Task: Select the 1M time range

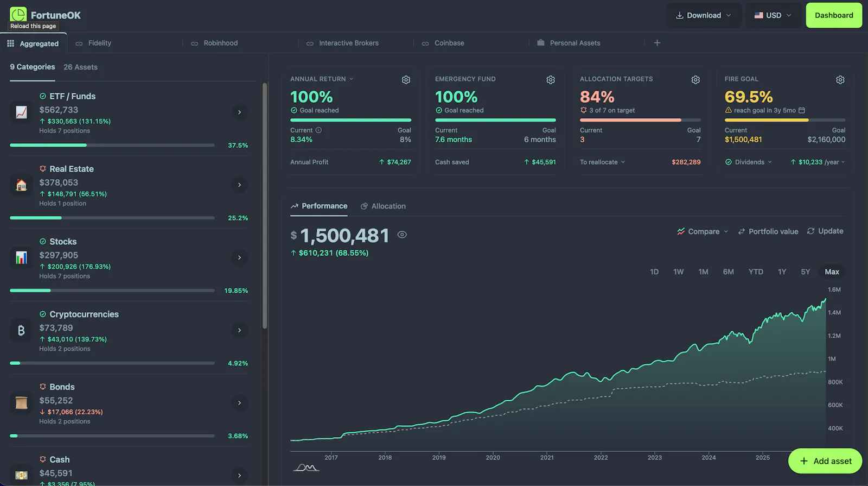Action: 704,272
